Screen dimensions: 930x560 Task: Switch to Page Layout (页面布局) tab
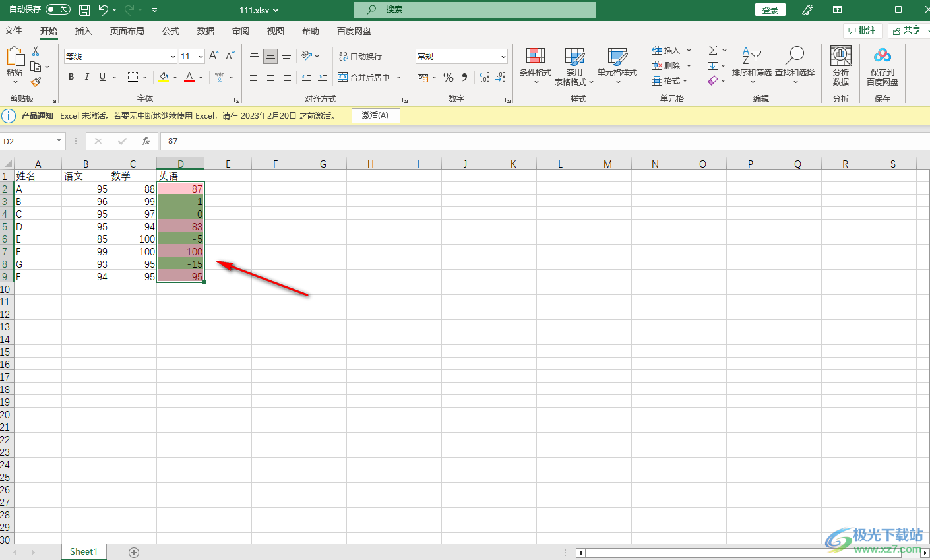coord(127,31)
